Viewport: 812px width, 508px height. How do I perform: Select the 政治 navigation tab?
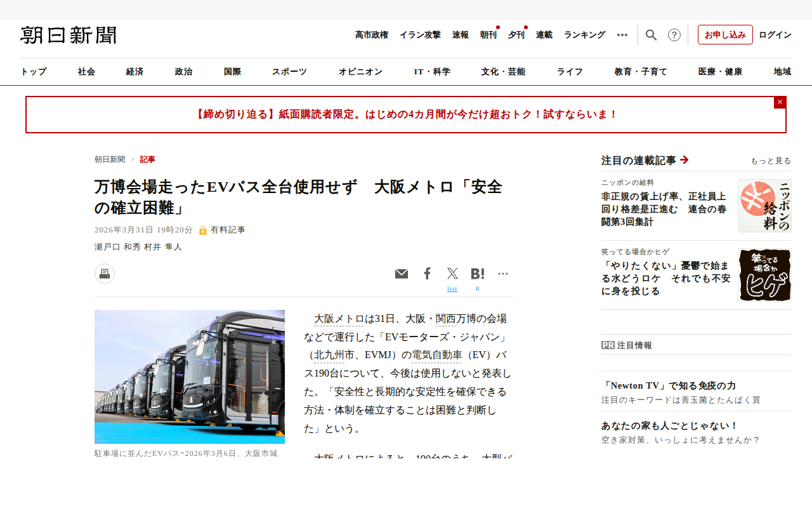pyautogui.click(x=184, y=72)
